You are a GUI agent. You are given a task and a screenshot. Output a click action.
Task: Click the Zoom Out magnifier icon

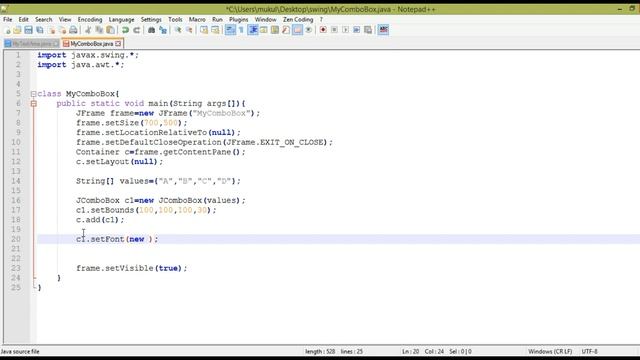(189, 30)
